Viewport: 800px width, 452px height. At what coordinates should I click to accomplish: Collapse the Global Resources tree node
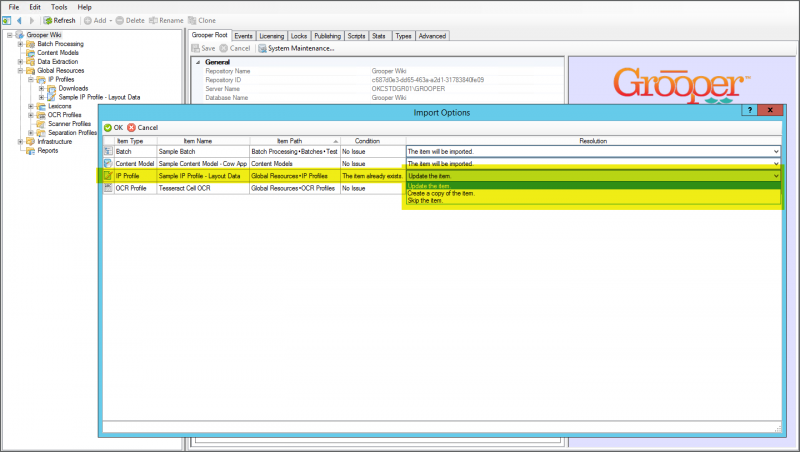[x=20, y=71]
